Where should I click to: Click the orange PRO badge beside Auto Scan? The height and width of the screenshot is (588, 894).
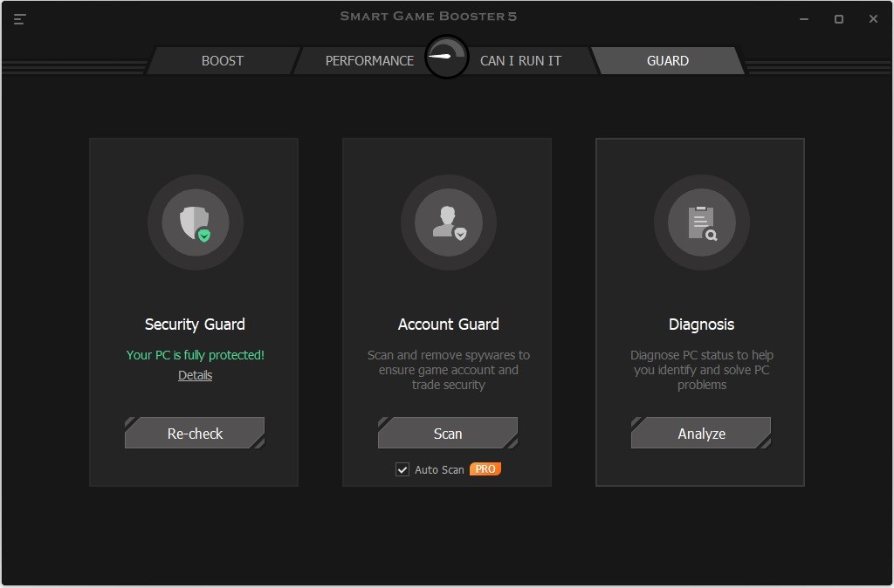coord(485,468)
